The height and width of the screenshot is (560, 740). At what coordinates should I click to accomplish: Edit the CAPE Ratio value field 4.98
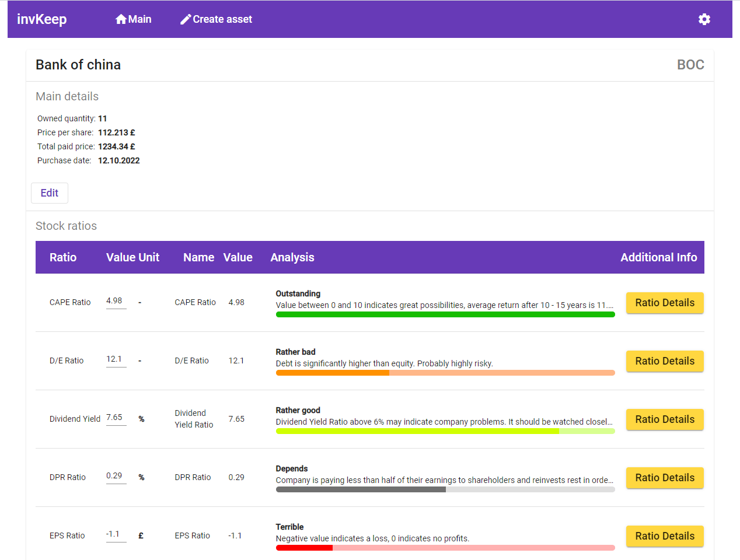[x=116, y=302]
